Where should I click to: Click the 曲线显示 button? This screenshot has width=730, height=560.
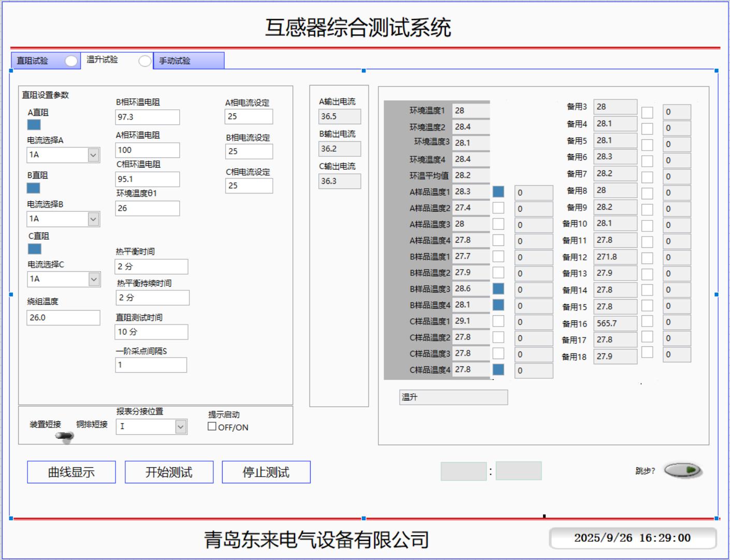tap(71, 472)
